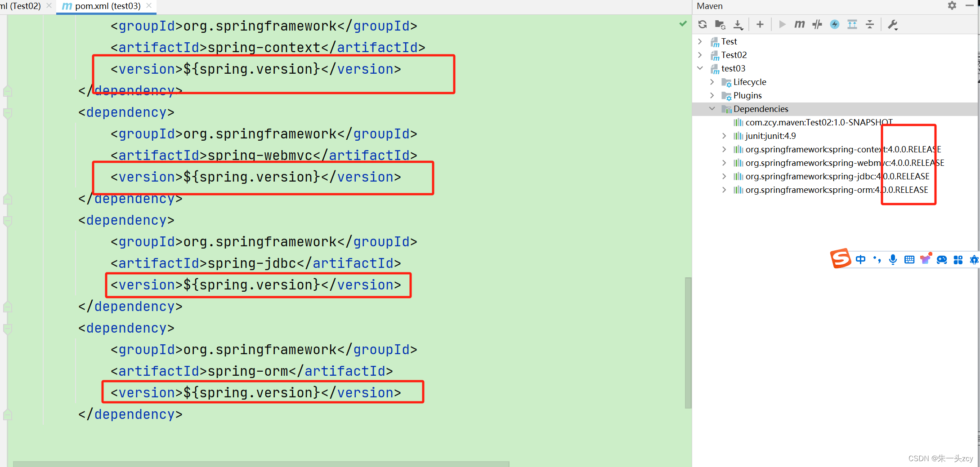
Task: Switch to the (Test02) editor tab
Action: (20, 6)
